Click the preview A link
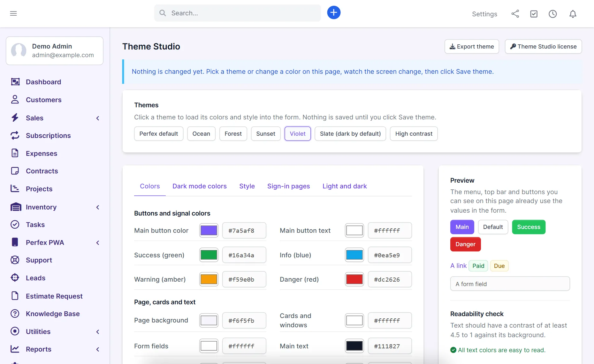594x364 pixels. click(458, 266)
